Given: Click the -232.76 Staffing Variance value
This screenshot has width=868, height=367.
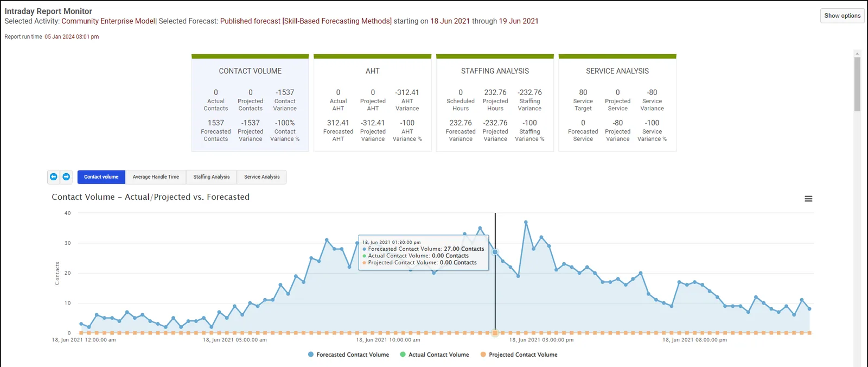Looking at the screenshot, I should point(529,92).
